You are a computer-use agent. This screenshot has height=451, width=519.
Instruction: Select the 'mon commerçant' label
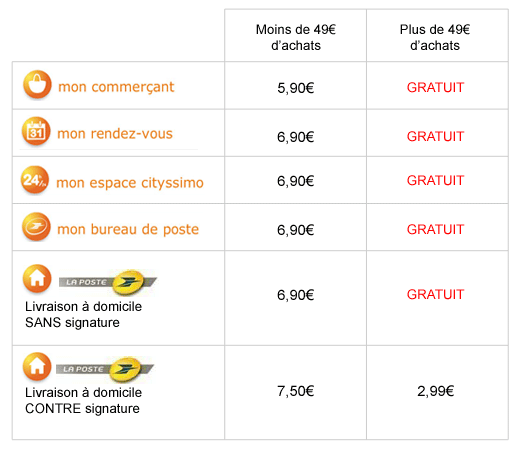pyautogui.click(x=116, y=87)
